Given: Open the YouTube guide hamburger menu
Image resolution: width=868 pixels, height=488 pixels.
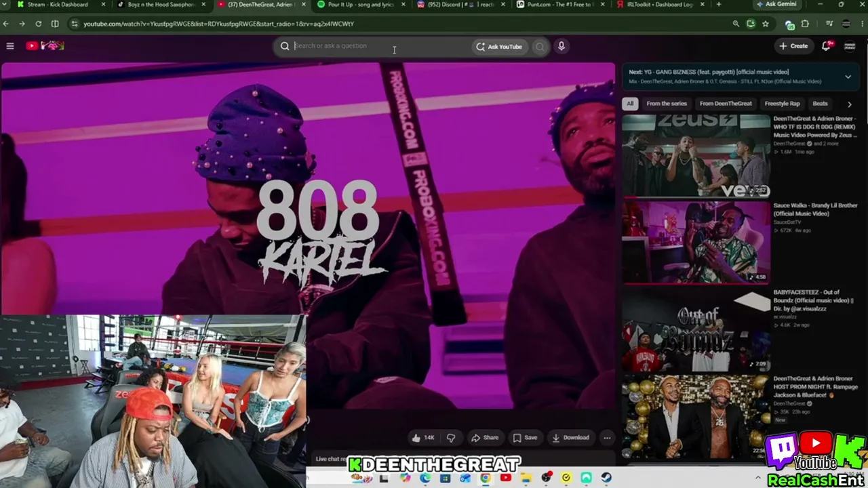Looking at the screenshot, I should click(x=10, y=46).
